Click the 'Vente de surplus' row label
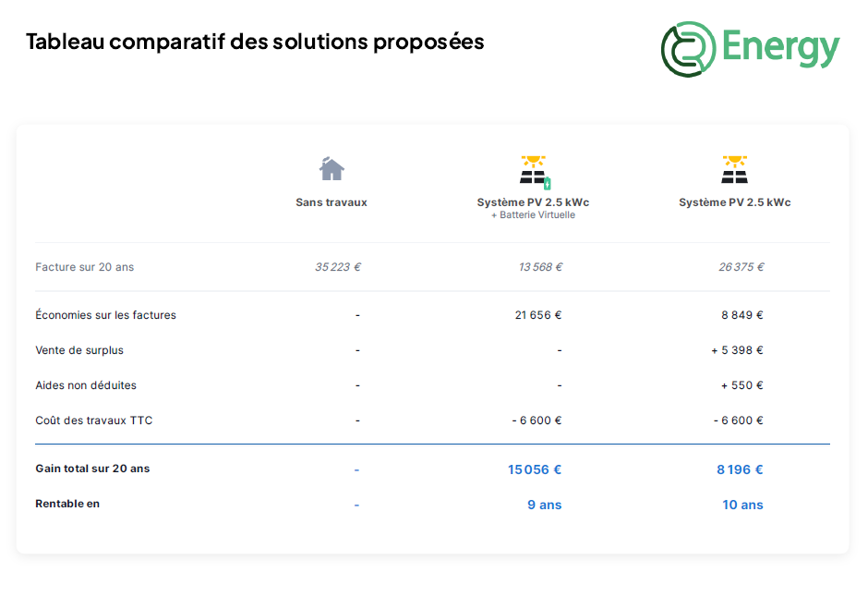The height and width of the screenshot is (609, 868). coord(79,350)
